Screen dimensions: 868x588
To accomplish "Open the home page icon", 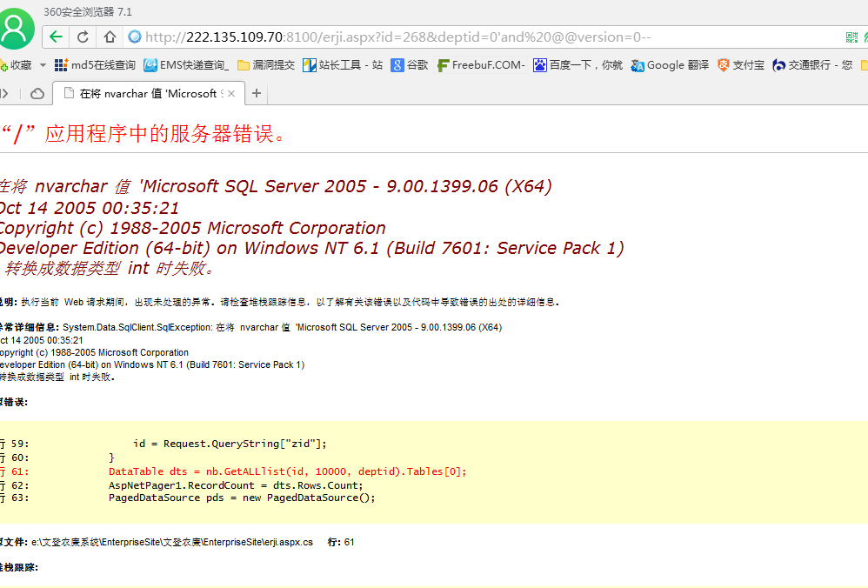I will click(110, 37).
